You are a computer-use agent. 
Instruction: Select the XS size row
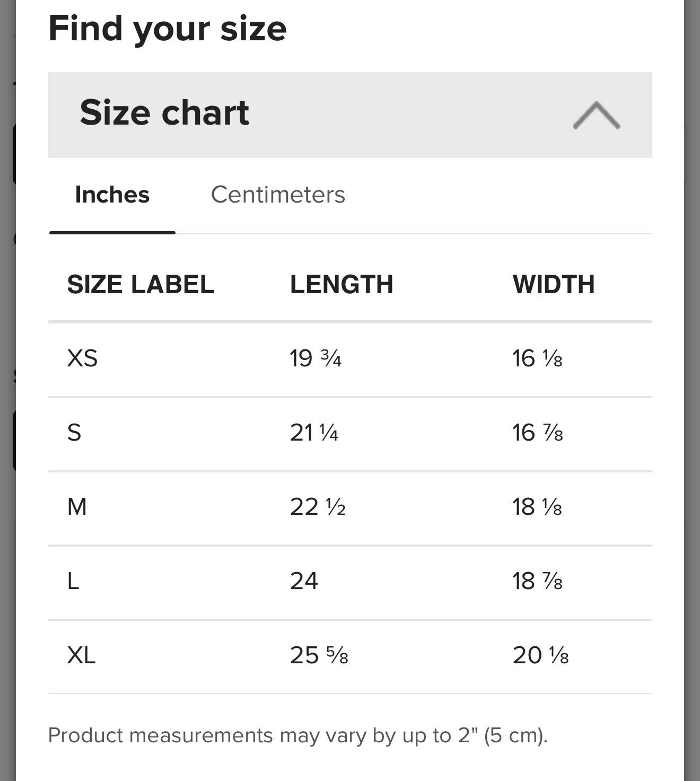coord(350,359)
